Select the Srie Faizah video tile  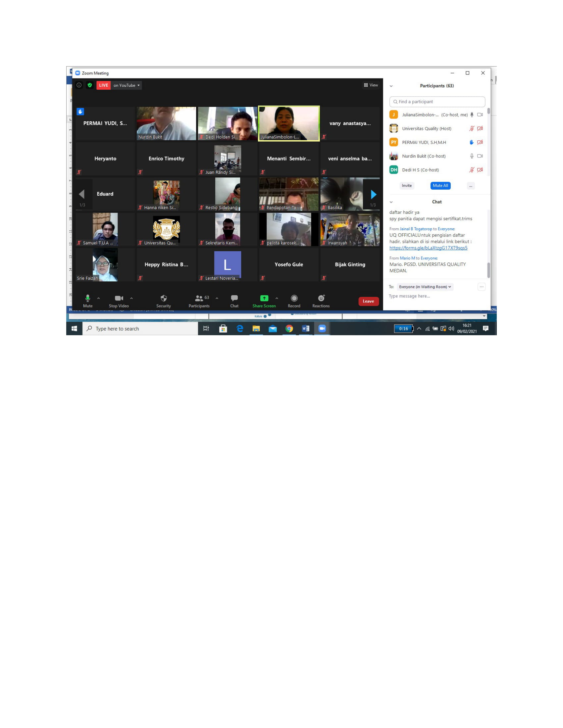[x=105, y=265]
